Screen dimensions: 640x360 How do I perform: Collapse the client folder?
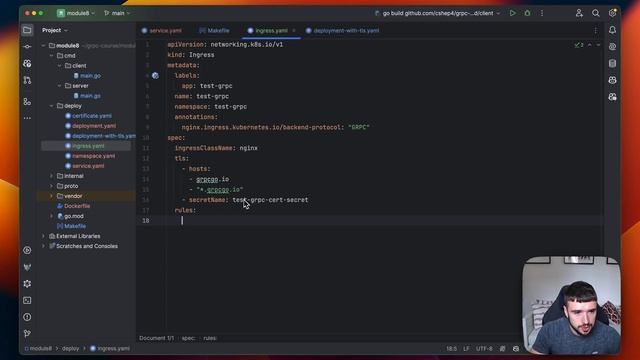pos(60,66)
